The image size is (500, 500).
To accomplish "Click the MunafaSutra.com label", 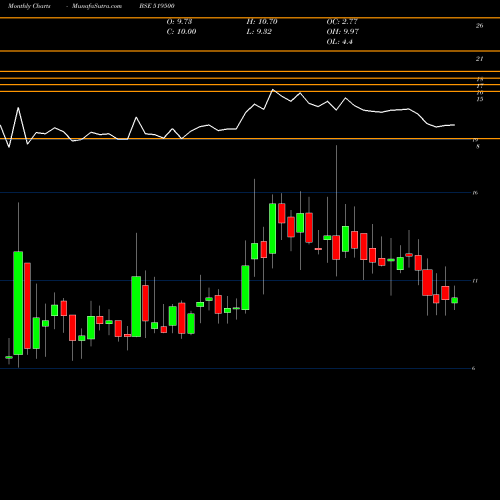I will click(97, 6).
